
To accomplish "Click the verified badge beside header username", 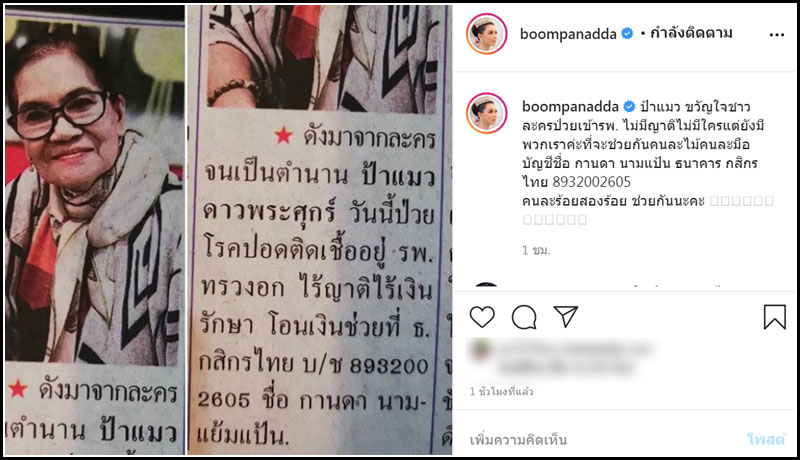I will pos(627,34).
